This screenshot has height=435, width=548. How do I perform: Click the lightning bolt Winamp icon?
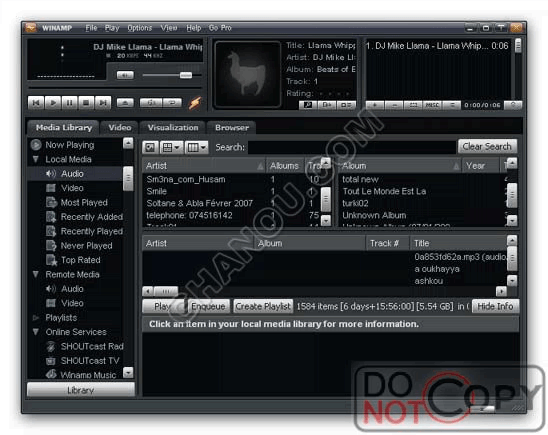point(195,103)
